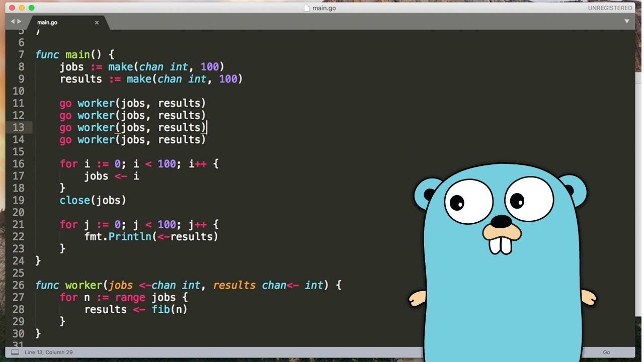
Task: Click gutter line number 26
Action: [x=18, y=285]
